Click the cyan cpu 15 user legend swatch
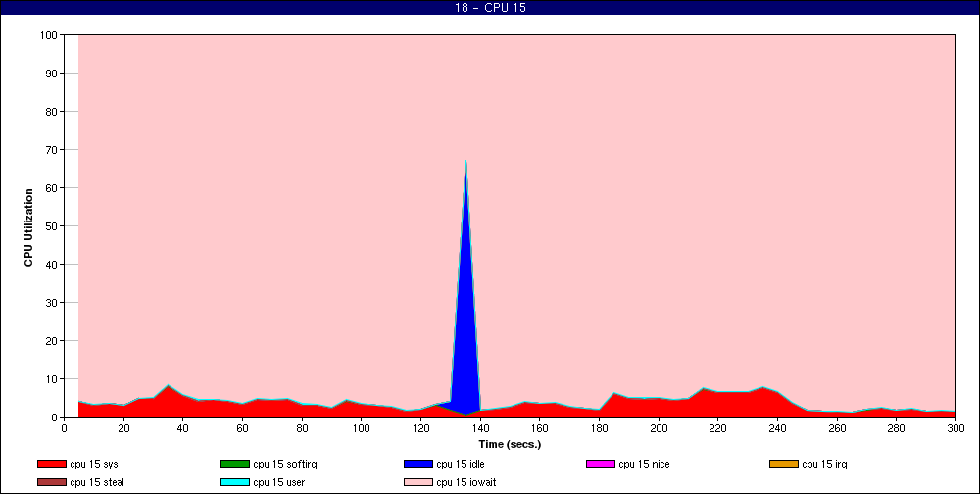Viewport: 980px width, 494px height. [235, 483]
